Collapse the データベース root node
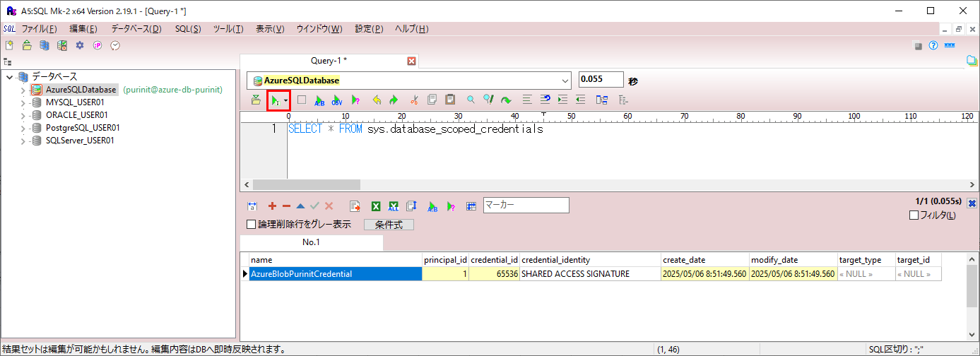 click(x=9, y=77)
